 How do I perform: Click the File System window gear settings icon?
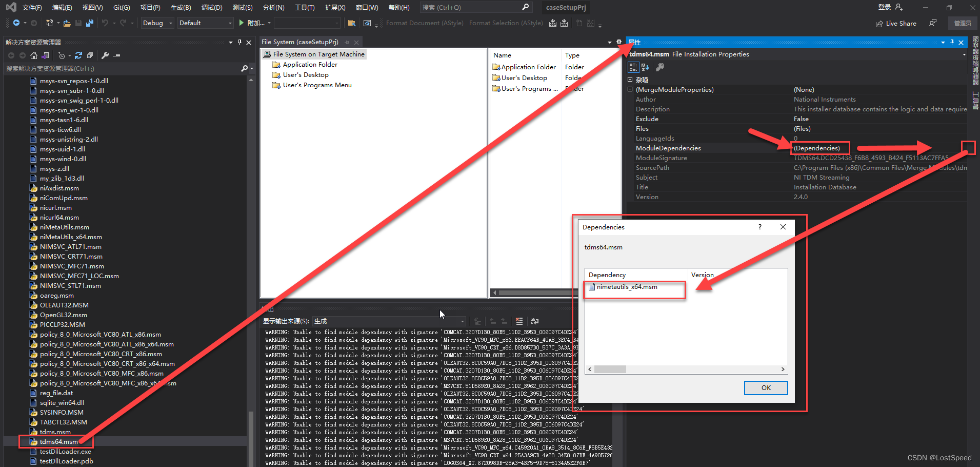(619, 42)
